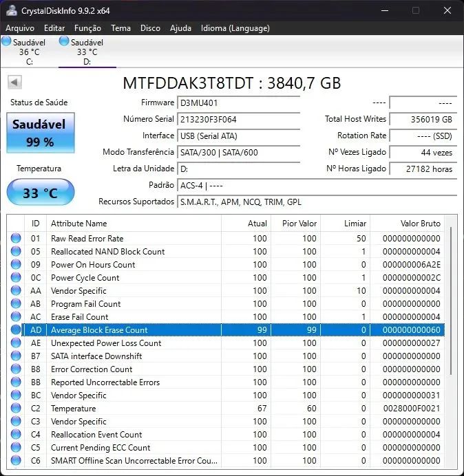Click the Firmware field D3MU401
The width and height of the screenshot is (464, 476).
[238, 103]
